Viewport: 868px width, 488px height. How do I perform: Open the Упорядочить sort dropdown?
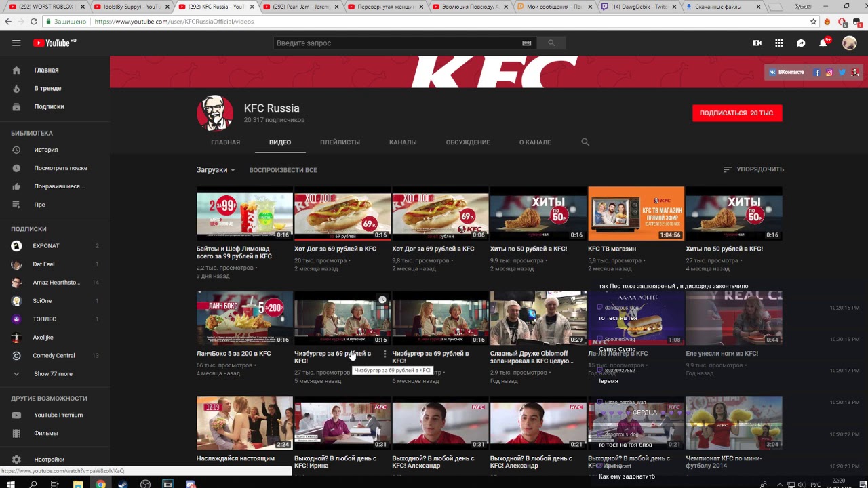[x=753, y=169]
